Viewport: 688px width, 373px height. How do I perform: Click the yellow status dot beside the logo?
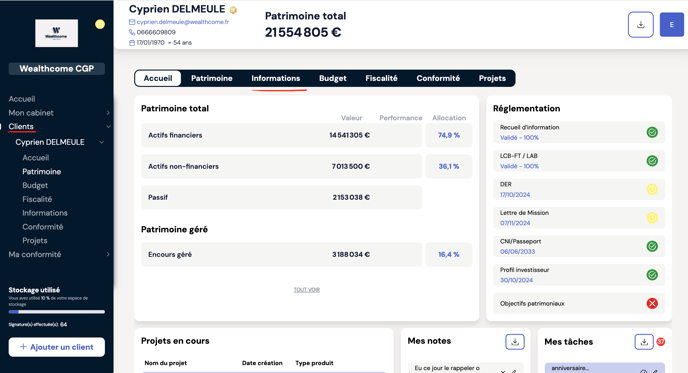[100, 24]
